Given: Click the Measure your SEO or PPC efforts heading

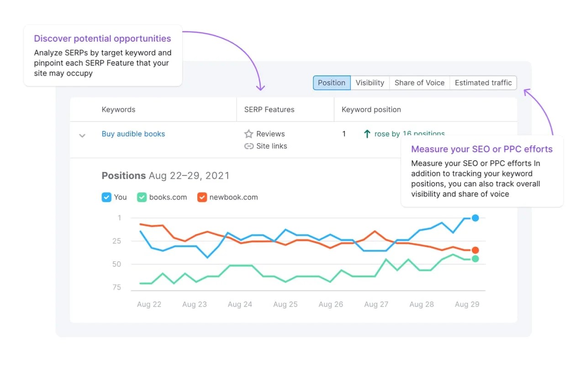Looking at the screenshot, I should [482, 149].
